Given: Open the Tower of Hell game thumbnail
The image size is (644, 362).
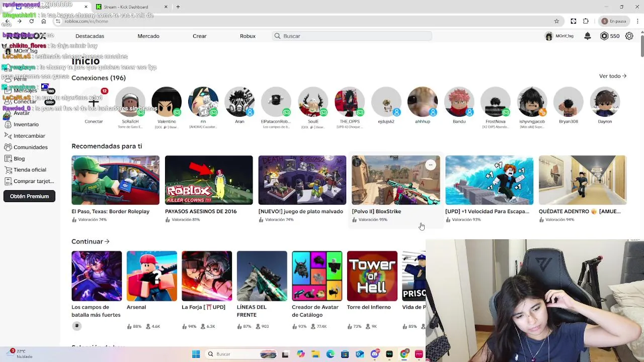Looking at the screenshot, I should coord(372,276).
